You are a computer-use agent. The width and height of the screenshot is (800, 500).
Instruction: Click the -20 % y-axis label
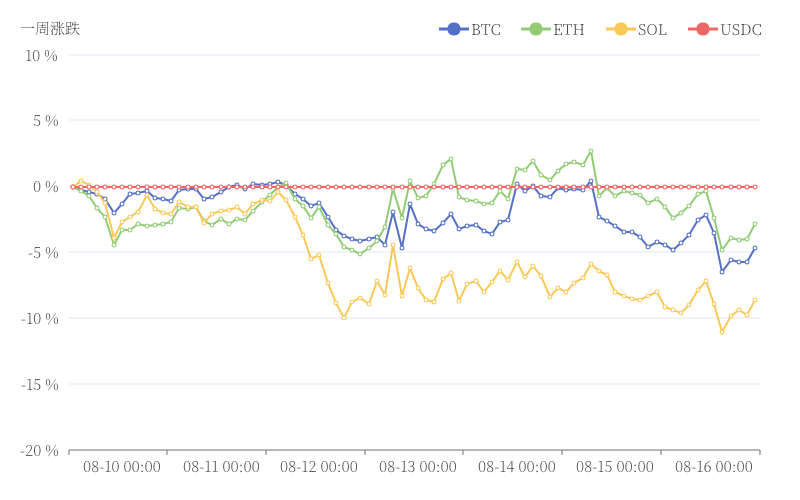click(x=39, y=450)
